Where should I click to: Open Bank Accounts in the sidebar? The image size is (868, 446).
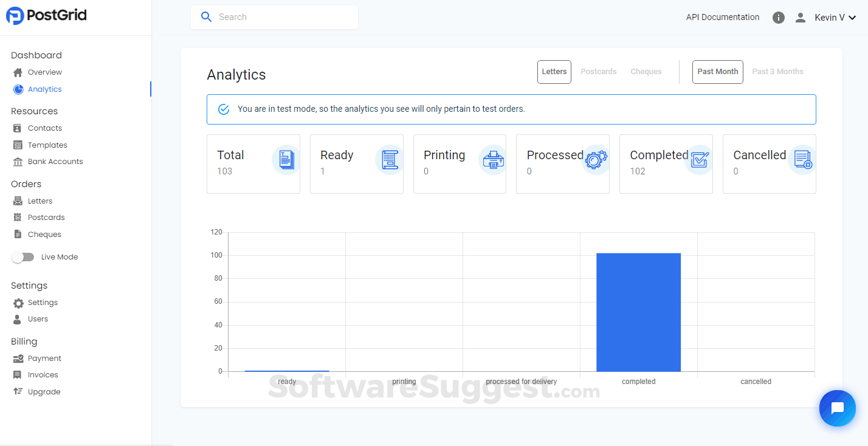coord(55,162)
